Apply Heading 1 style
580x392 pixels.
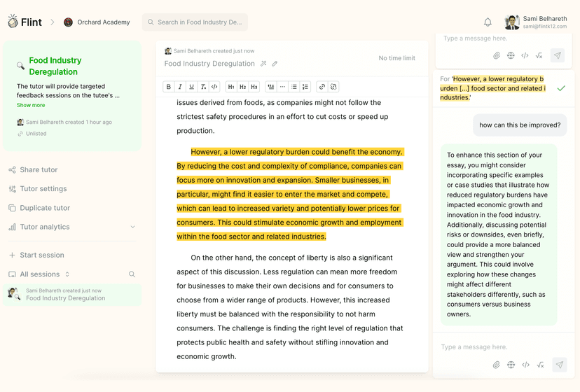231,87
